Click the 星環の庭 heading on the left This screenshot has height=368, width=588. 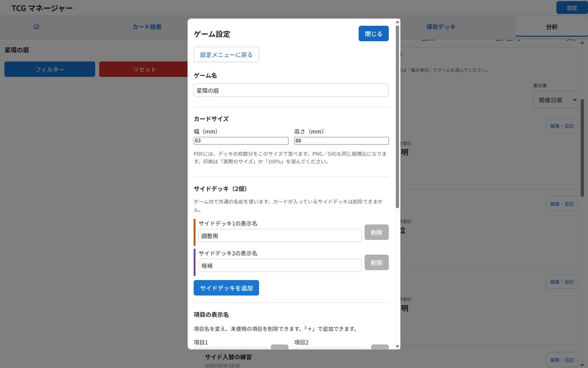17,50
